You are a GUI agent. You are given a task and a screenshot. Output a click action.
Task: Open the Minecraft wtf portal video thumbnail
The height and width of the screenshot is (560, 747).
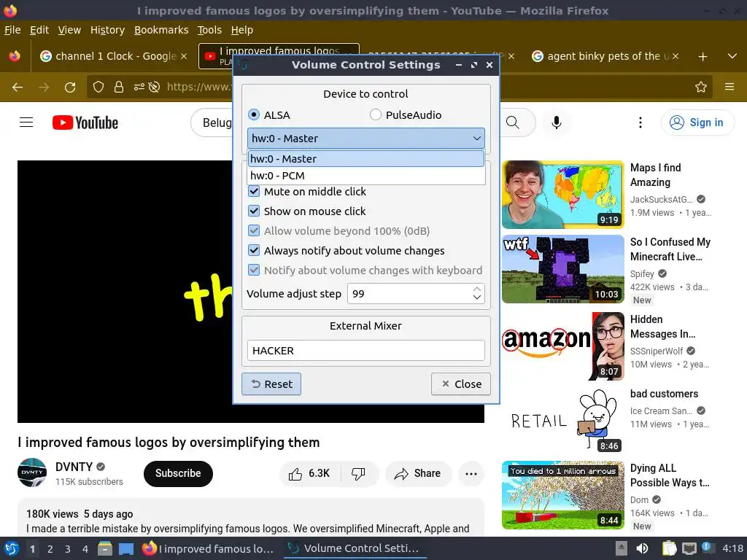[x=562, y=269]
